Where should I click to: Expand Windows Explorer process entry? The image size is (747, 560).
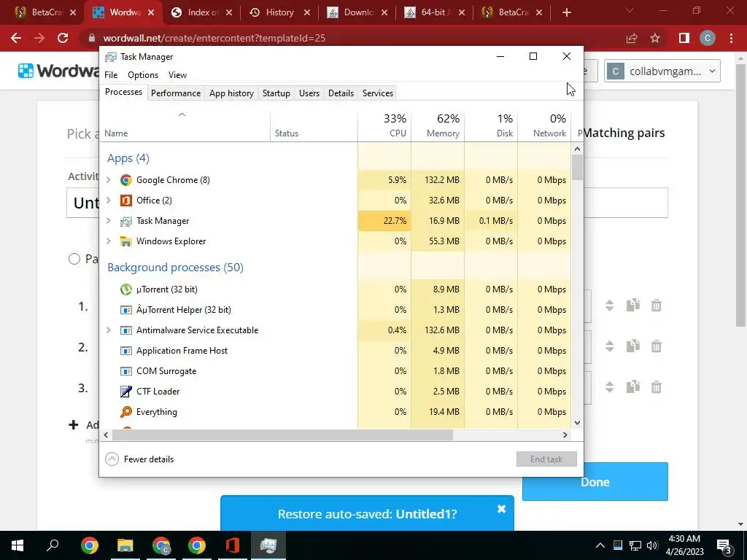[109, 241]
